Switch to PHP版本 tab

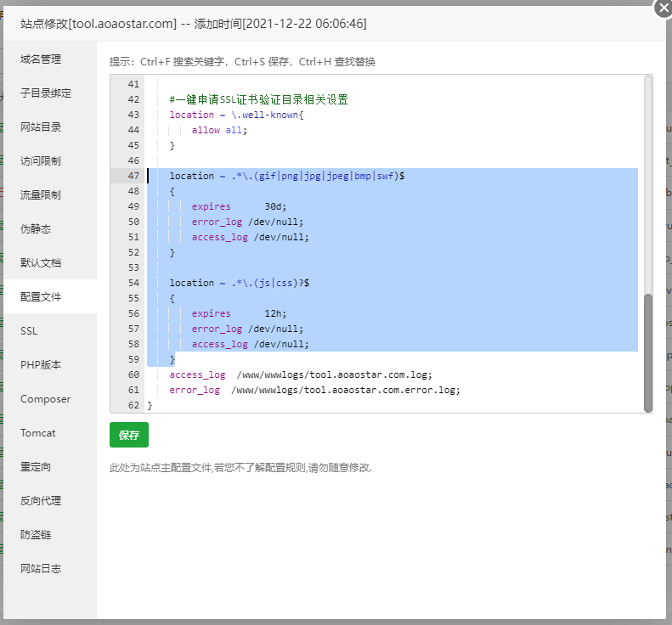tap(41, 365)
